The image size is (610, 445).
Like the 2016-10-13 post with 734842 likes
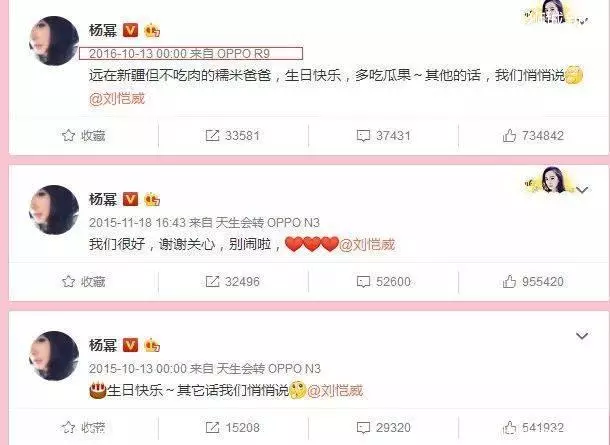533,136
